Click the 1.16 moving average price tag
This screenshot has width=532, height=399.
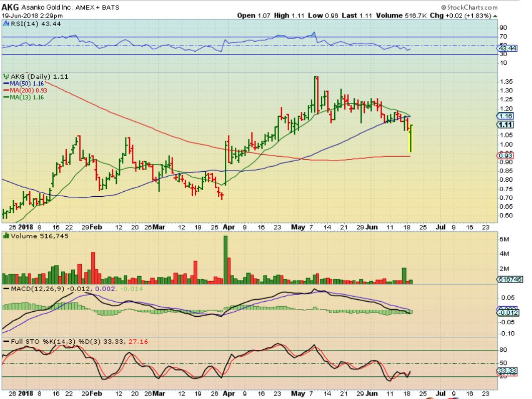coord(505,116)
